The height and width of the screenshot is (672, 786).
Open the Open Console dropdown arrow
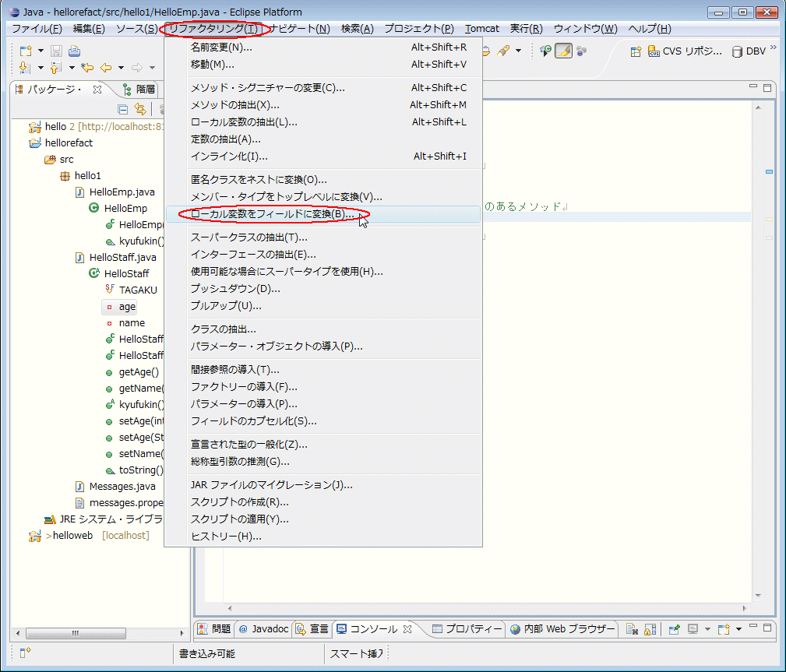point(738,629)
